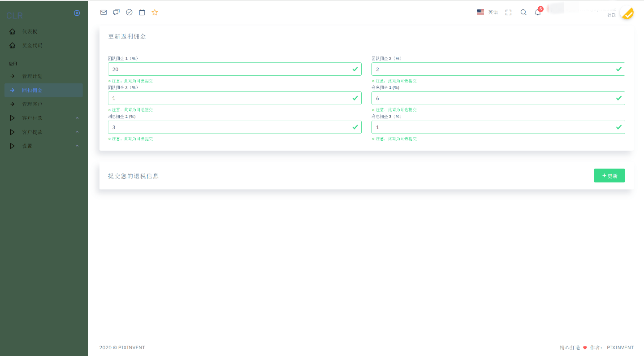Open the chat messages icon

coord(116,13)
